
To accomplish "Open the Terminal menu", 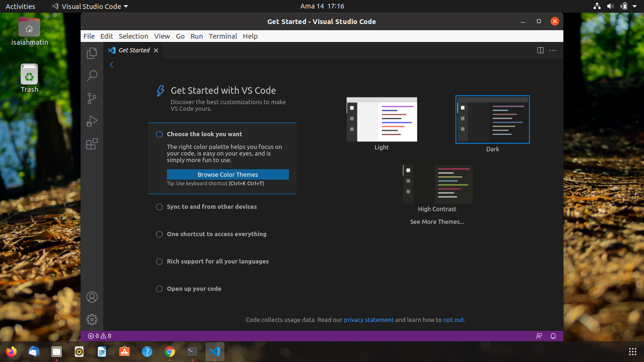I will pos(223,36).
